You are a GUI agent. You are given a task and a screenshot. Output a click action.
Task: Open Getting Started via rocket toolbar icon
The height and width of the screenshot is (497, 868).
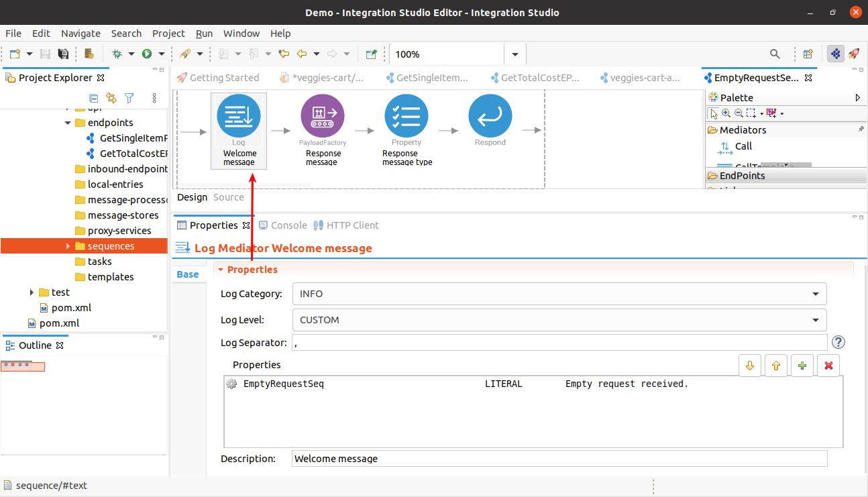[x=854, y=54]
